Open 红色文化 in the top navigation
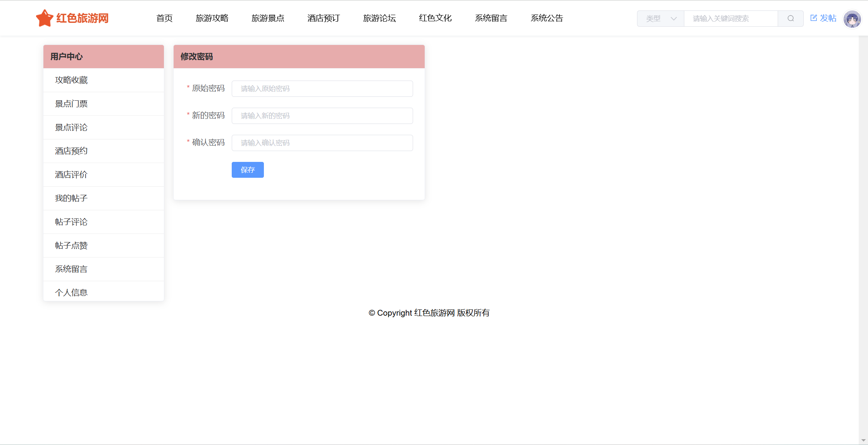The width and height of the screenshot is (868, 445). [435, 18]
